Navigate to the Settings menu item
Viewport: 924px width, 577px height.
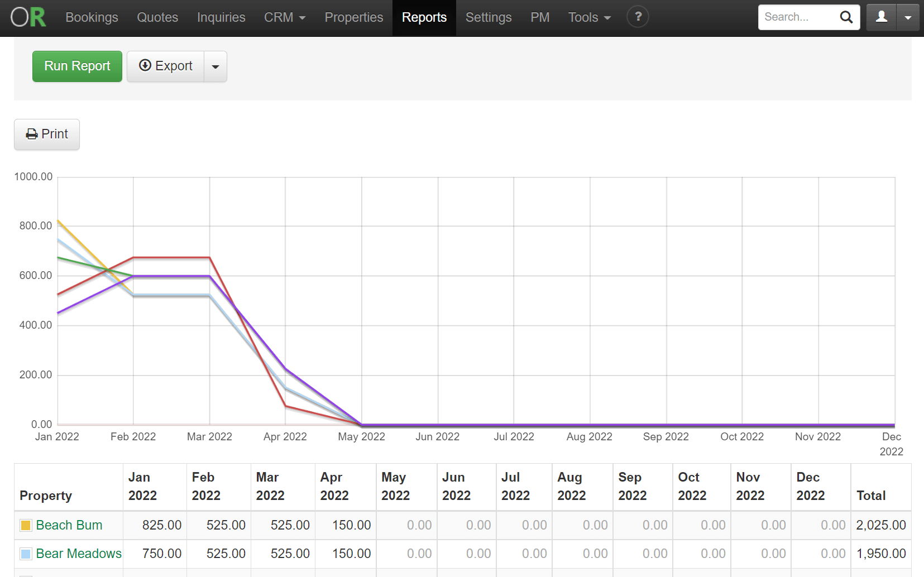click(488, 17)
